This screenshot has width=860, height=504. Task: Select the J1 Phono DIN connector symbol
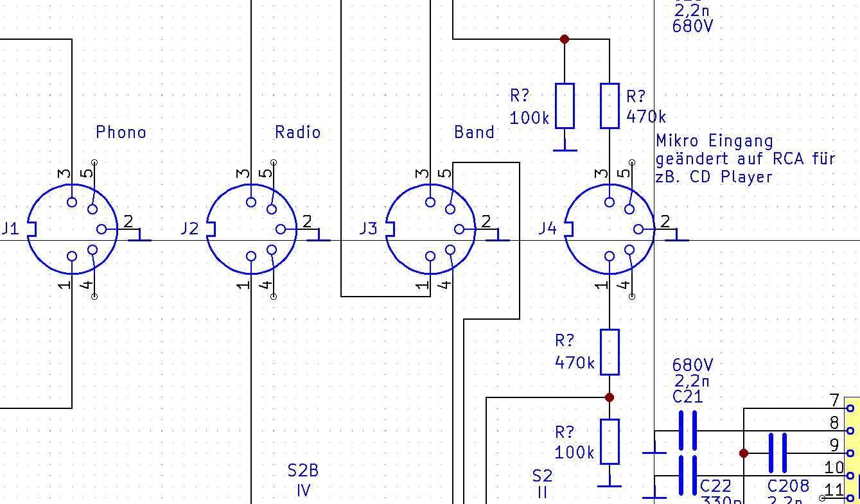(72, 229)
